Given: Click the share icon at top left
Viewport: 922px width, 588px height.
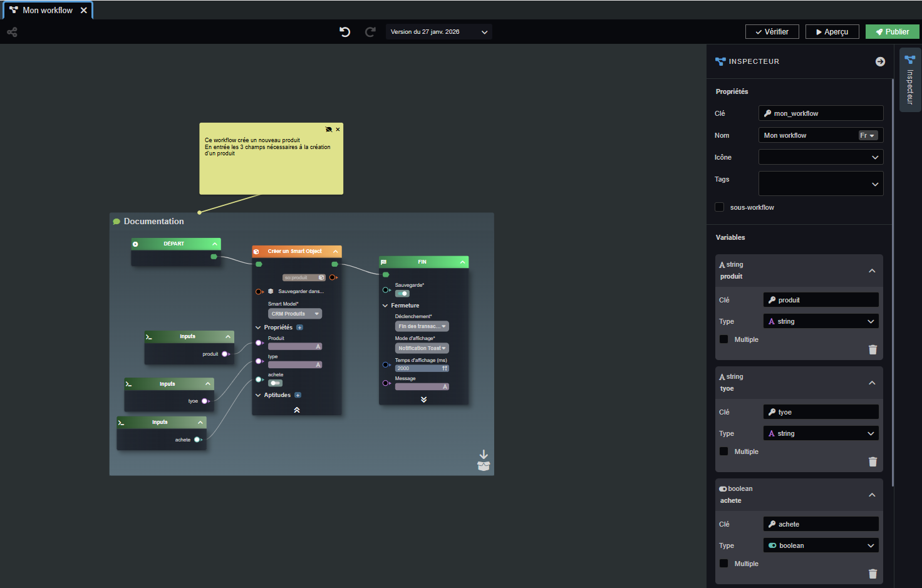Looking at the screenshot, I should pyautogui.click(x=12, y=32).
